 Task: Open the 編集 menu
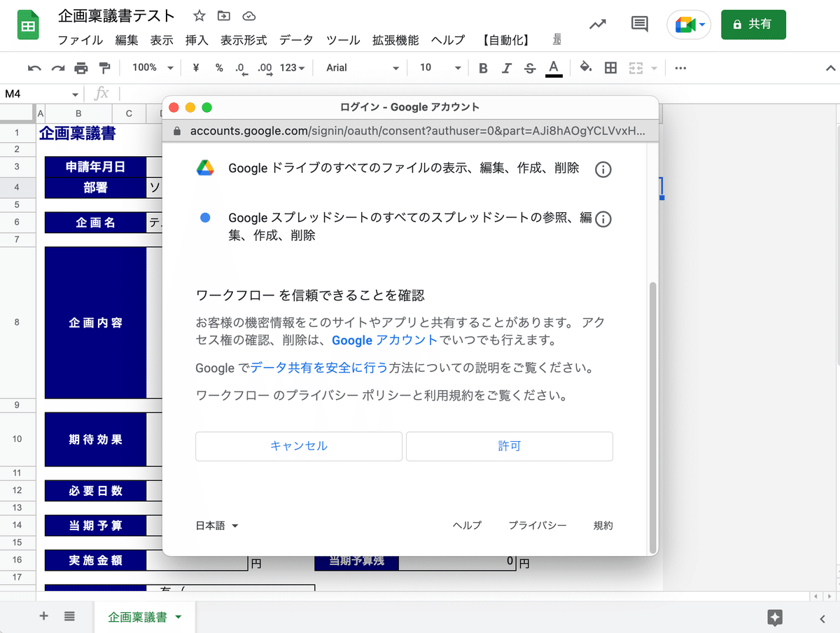pos(127,40)
